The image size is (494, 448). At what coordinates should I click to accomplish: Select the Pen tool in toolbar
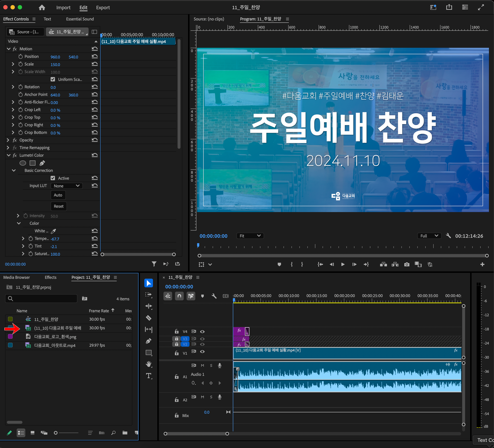[x=148, y=341]
